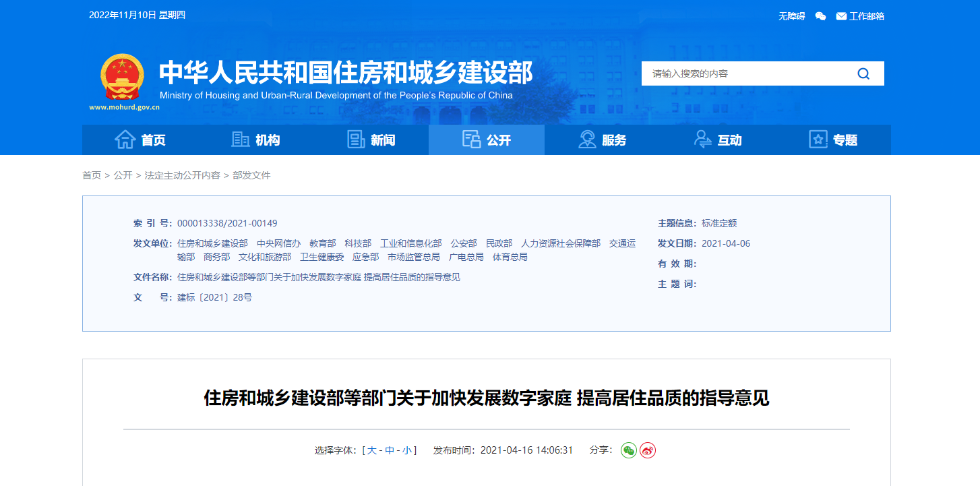Click issuing unit 工业和信息化部
The height and width of the screenshot is (486, 980).
click(411, 243)
